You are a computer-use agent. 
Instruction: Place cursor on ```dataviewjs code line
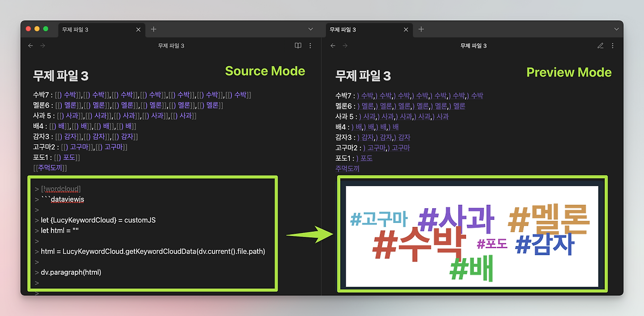point(62,200)
